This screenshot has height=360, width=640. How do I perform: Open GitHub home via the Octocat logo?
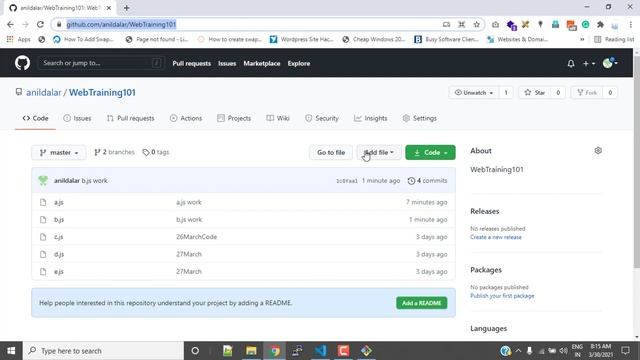pyautogui.click(x=22, y=63)
